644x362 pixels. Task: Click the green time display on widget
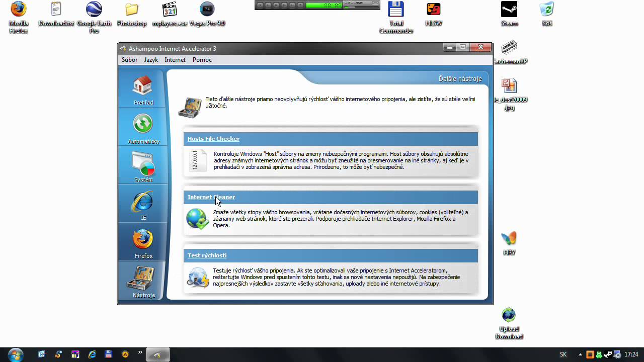tap(324, 5)
